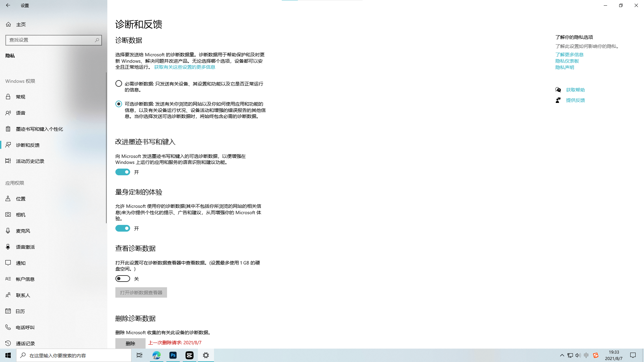Open the taskbar clock and date flyout
The width and height of the screenshot is (644, 362).
[x=613, y=355]
